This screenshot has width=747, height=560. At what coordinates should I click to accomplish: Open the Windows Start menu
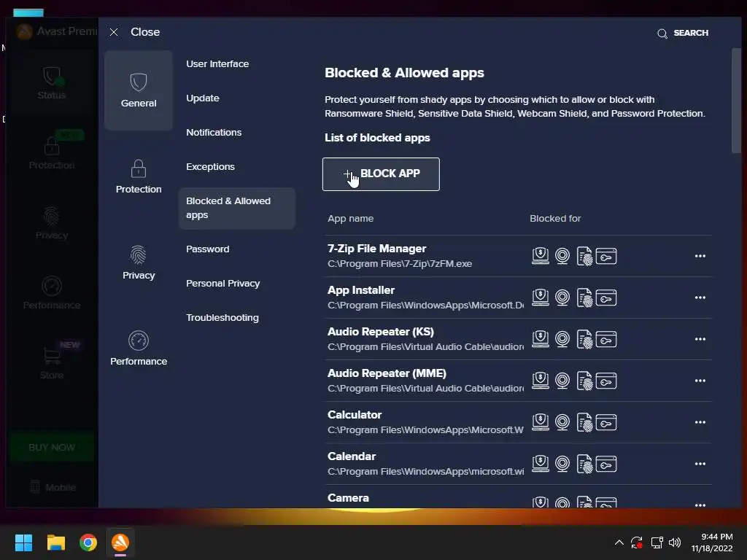pos(23,542)
